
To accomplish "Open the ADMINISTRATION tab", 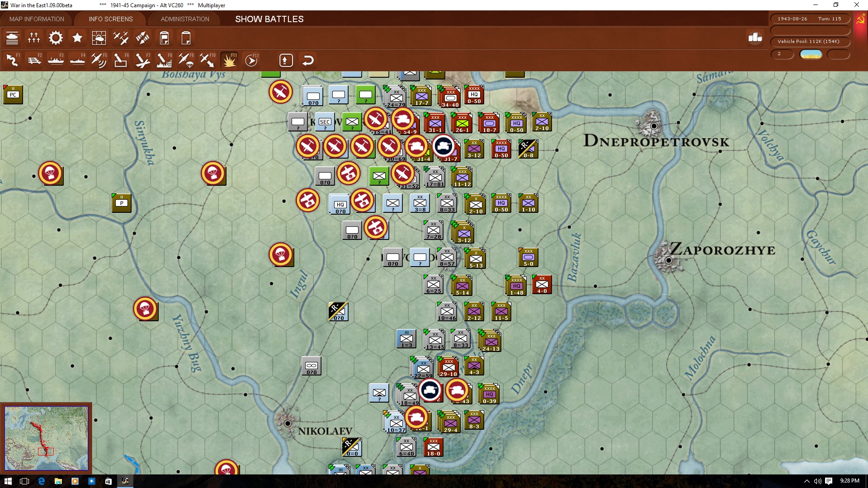I will pos(185,19).
